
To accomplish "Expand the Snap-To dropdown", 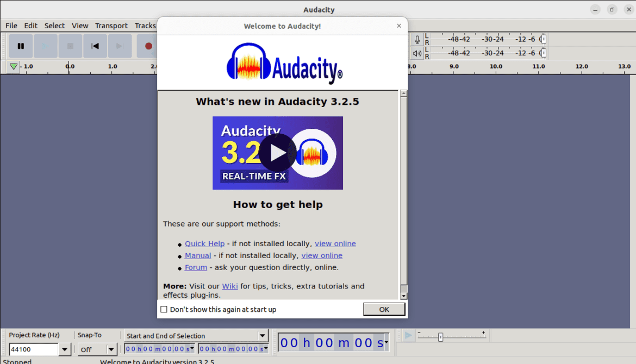I will point(111,350).
